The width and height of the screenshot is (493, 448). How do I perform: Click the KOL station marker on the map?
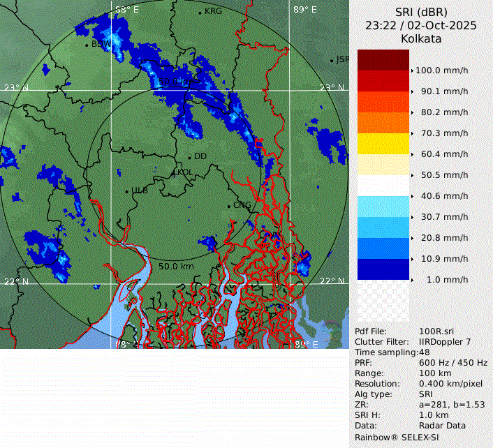[175, 172]
